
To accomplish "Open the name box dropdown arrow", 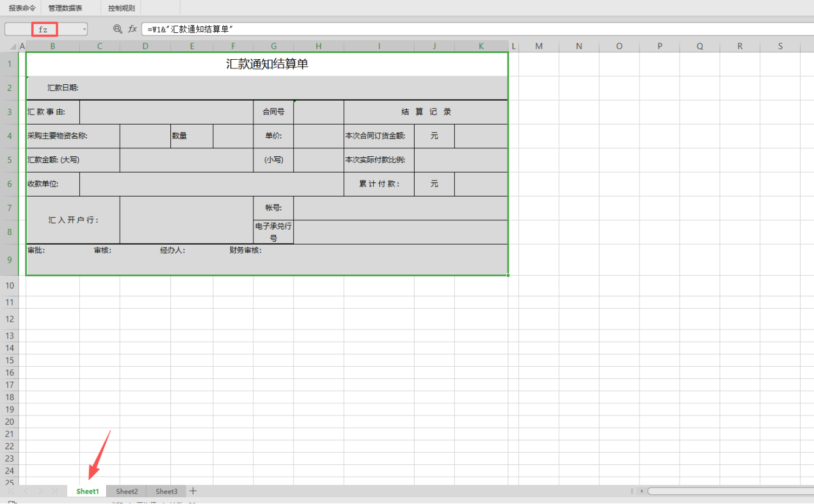I will 84,29.
